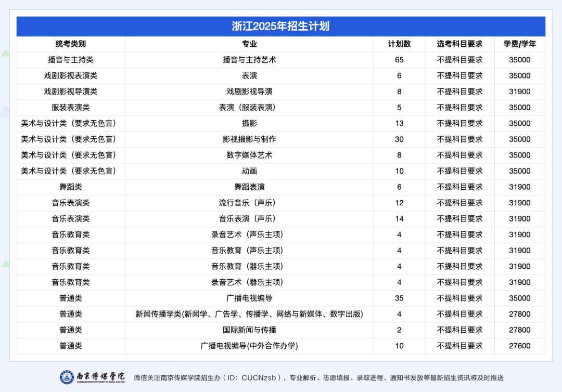562x392 pixels.
Task: Click the plan count 65
Action: click(x=399, y=60)
